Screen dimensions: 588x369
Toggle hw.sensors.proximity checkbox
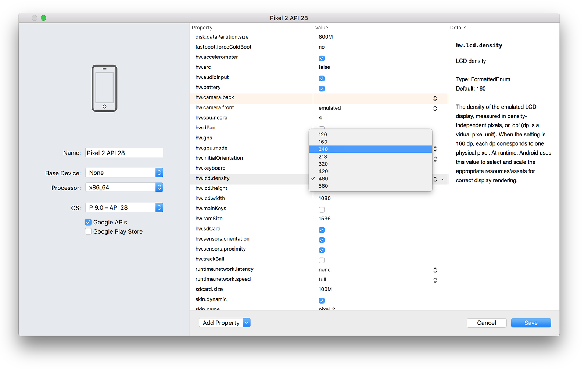point(322,250)
